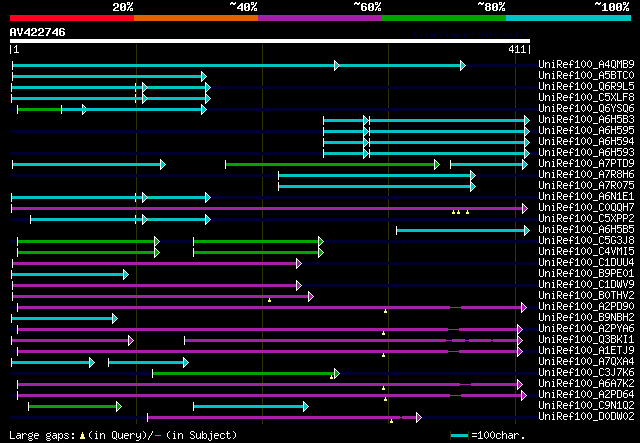The height and width of the screenshot is (443, 640).
Task: Click the cyan ~100% segment of the color scale
Action: point(569,18)
